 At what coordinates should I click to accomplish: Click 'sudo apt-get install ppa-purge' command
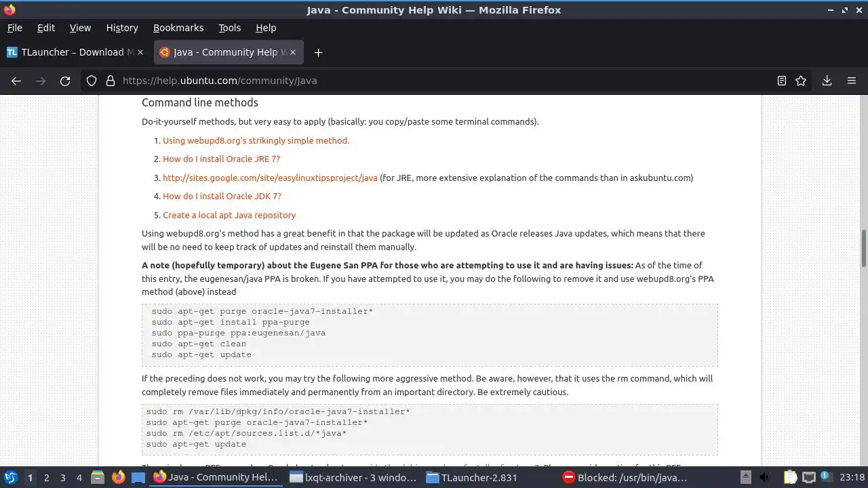coord(231,322)
